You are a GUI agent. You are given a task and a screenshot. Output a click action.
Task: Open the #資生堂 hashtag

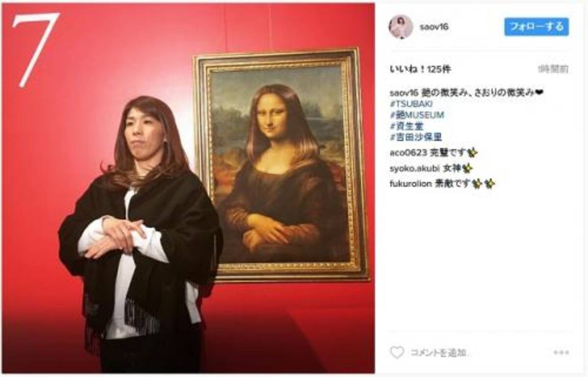click(x=406, y=126)
